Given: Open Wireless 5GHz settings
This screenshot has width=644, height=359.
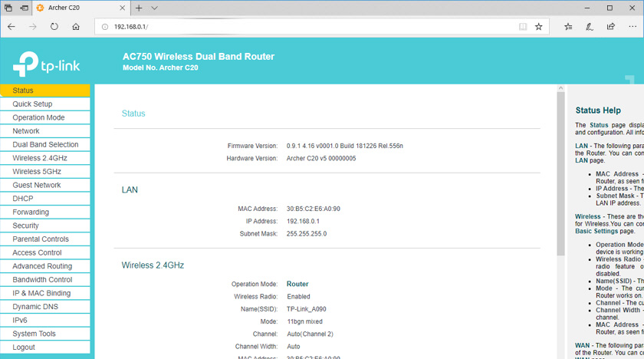Looking at the screenshot, I should 45,172.
